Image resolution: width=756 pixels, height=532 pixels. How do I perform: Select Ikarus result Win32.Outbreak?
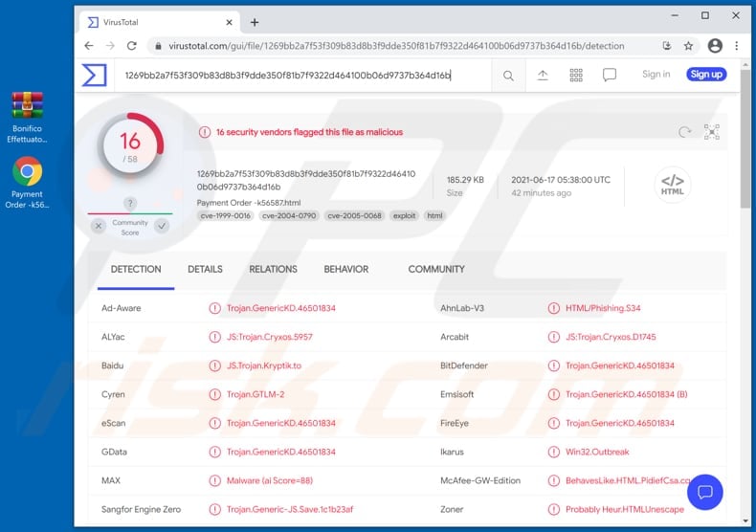(x=597, y=452)
